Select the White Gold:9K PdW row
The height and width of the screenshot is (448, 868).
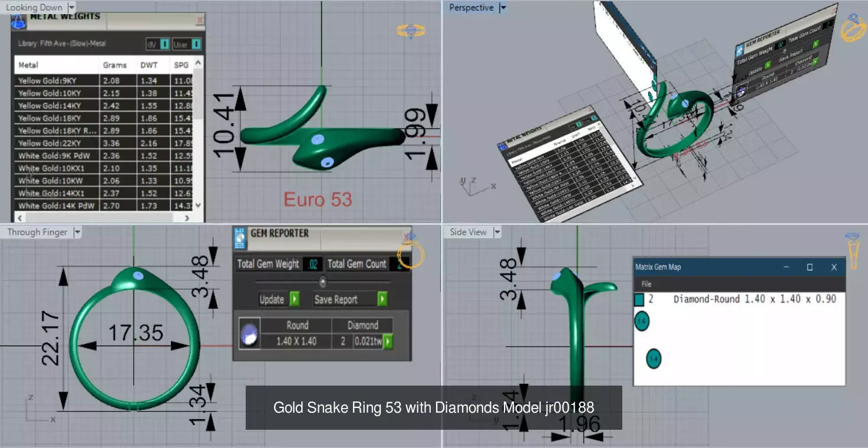(x=104, y=156)
